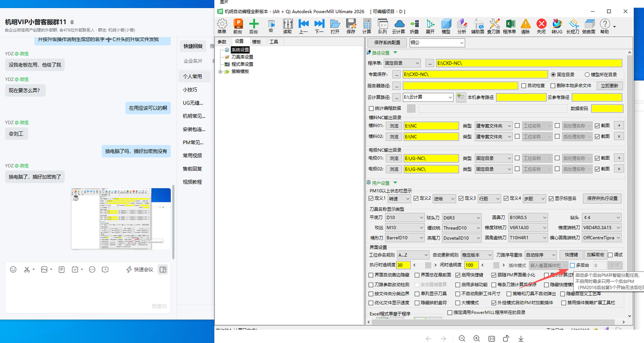Click the scissors screenshot icon in chat
The width and height of the screenshot is (644, 343).
point(27,269)
